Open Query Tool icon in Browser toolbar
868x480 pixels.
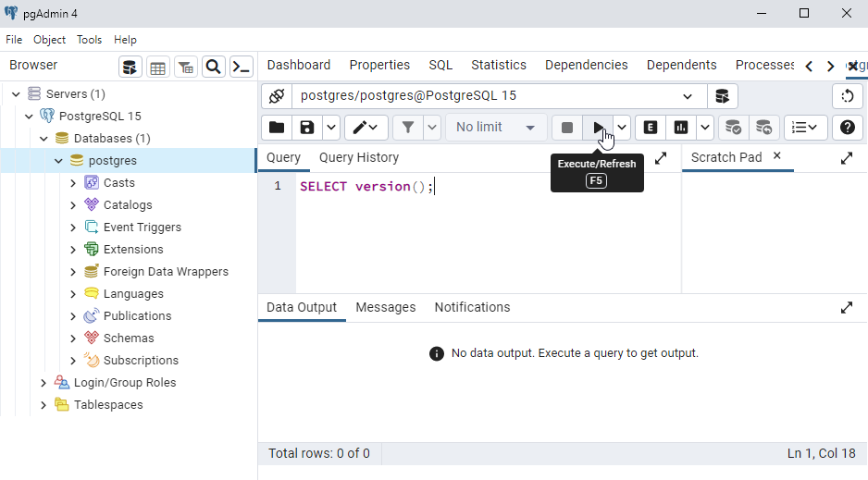point(130,67)
